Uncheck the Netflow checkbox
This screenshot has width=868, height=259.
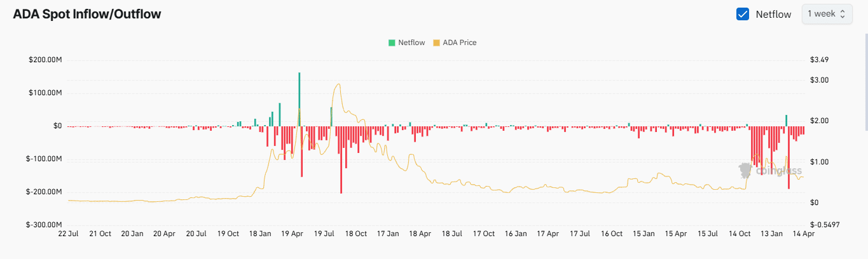click(742, 14)
